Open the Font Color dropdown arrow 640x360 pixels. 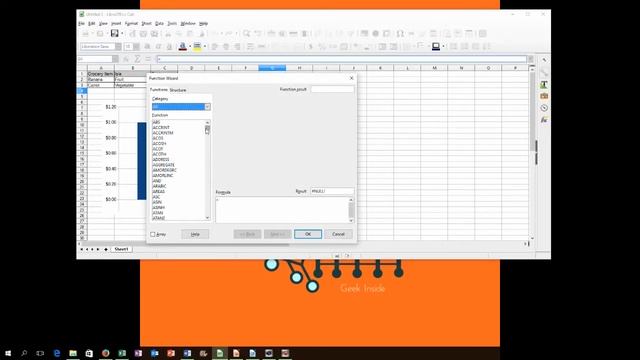[190, 47]
